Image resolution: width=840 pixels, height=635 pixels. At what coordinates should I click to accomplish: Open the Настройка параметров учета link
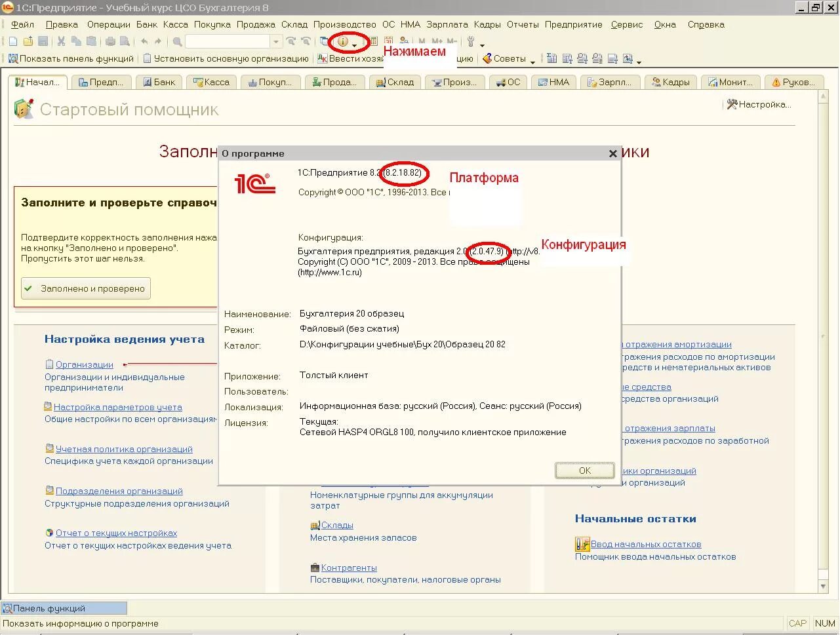118,407
